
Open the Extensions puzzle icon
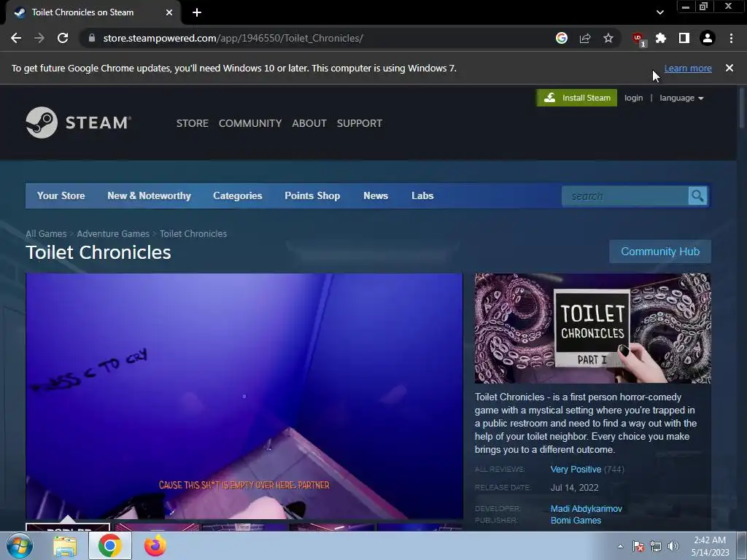click(x=661, y=38)
